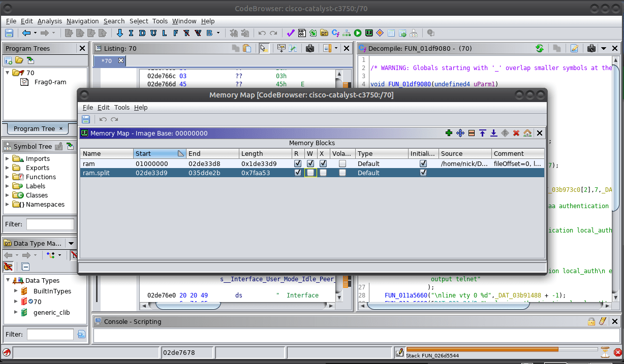Click the Expand Block Down icon
This screenshot has width=624, height=364.
[x=493, y=133]
